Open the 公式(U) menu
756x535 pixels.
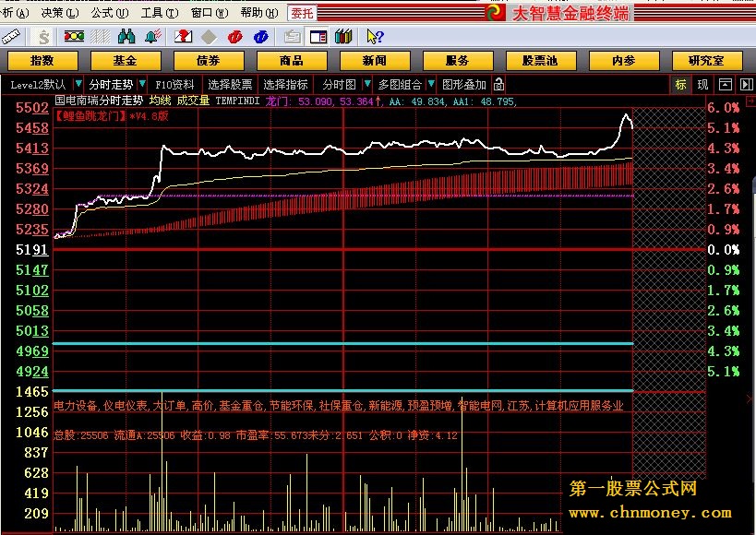point(110,13)
